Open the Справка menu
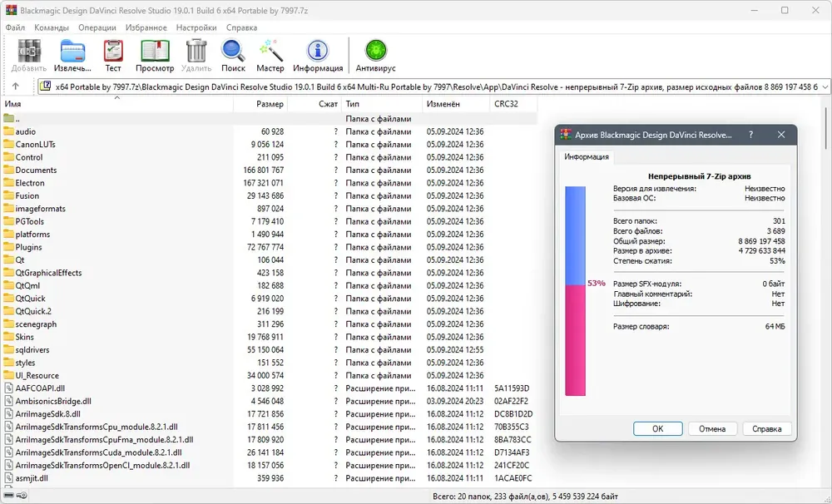832x504 pixels. tap(241, 27)
